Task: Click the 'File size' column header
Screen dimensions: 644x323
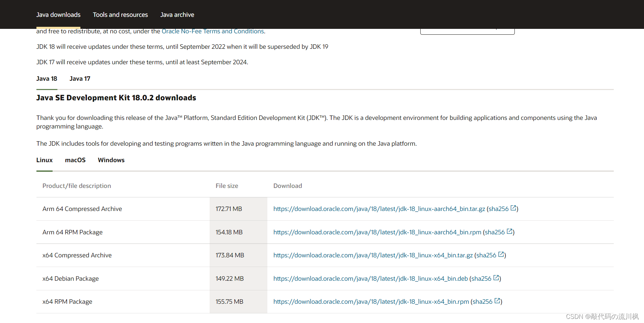Action: tap(227, 186)
